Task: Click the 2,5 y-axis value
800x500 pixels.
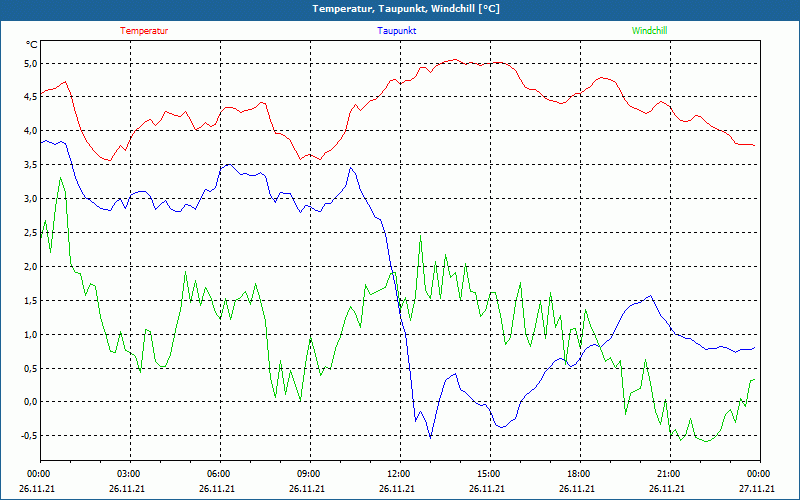Action: [x=31, y=233]
